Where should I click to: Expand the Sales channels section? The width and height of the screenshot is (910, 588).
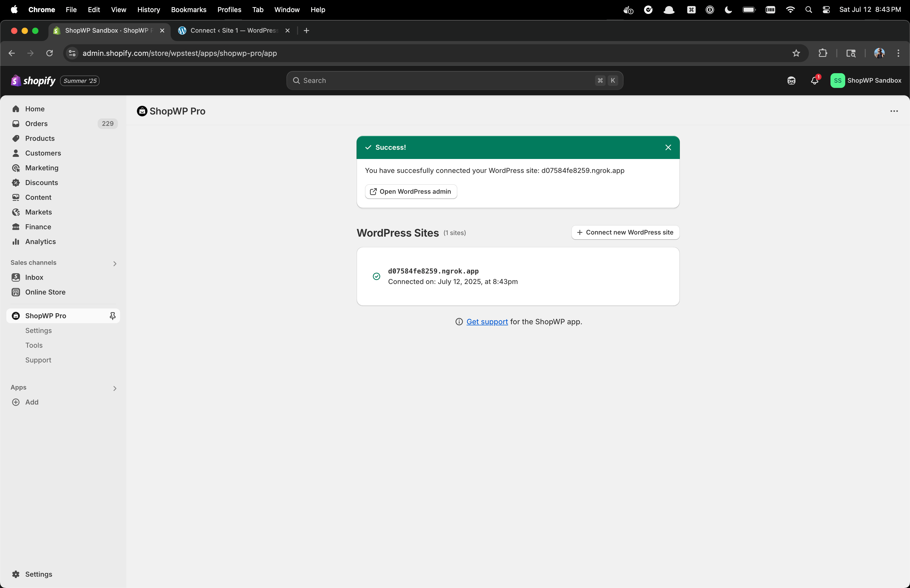point(115,263)
